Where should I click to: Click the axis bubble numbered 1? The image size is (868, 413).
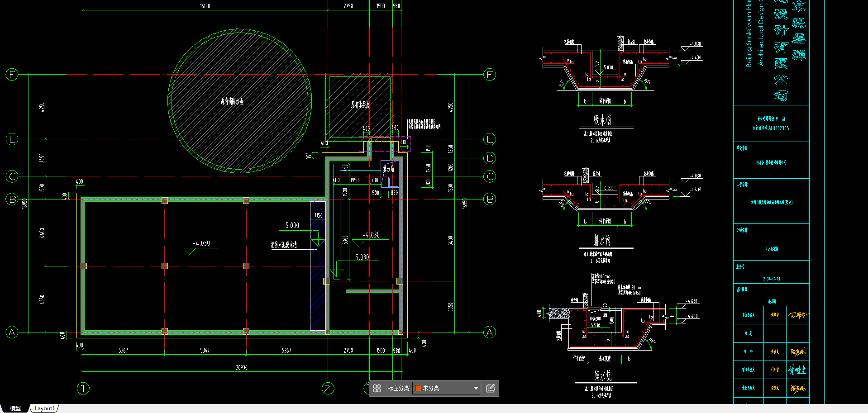(83, 388)
